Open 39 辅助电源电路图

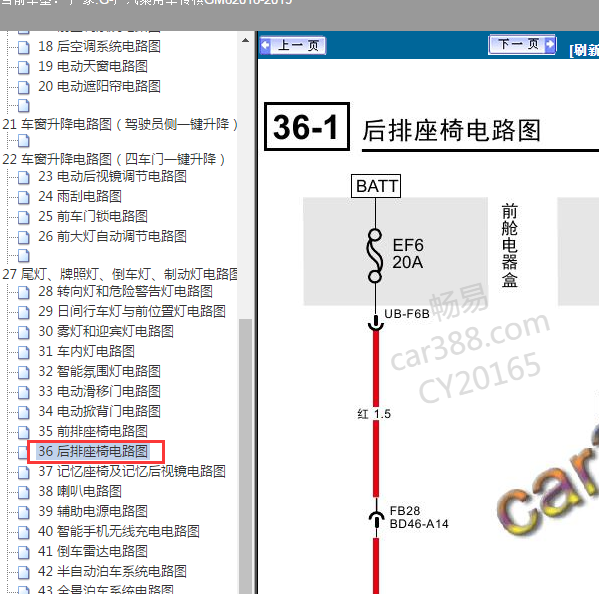(93, 511)
